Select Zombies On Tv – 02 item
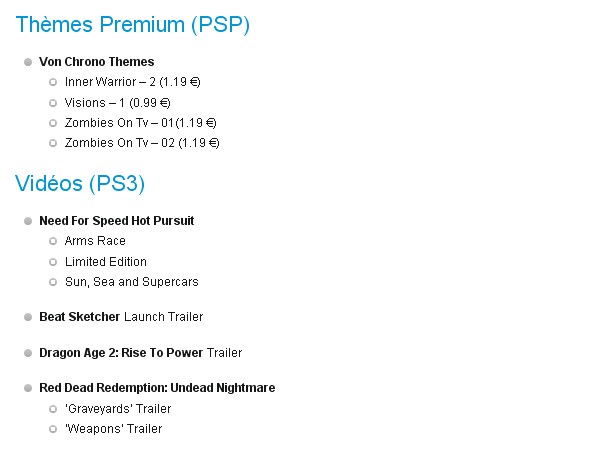The width and height of the screenshot is (604, 457). (142, 143)
